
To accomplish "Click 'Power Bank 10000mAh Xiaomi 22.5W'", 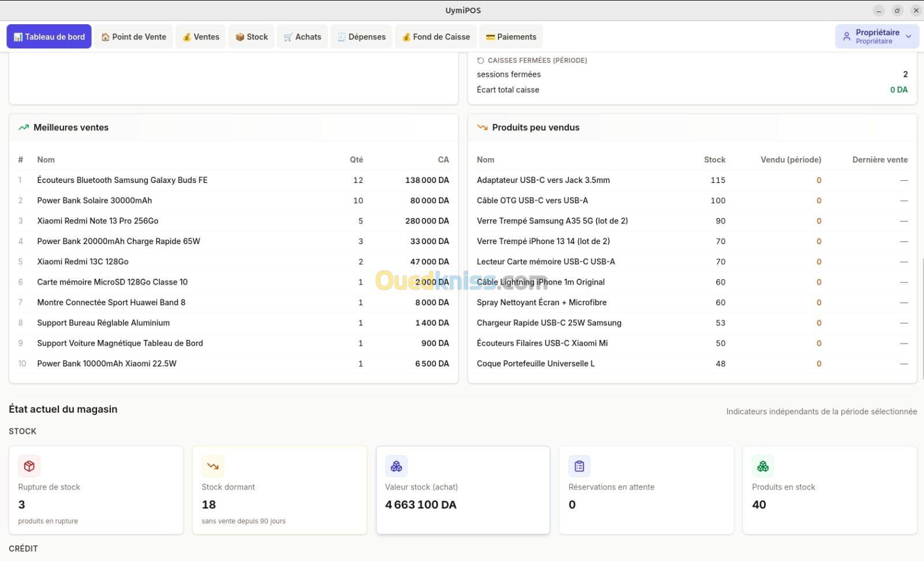I will click(x=107, y=364).
